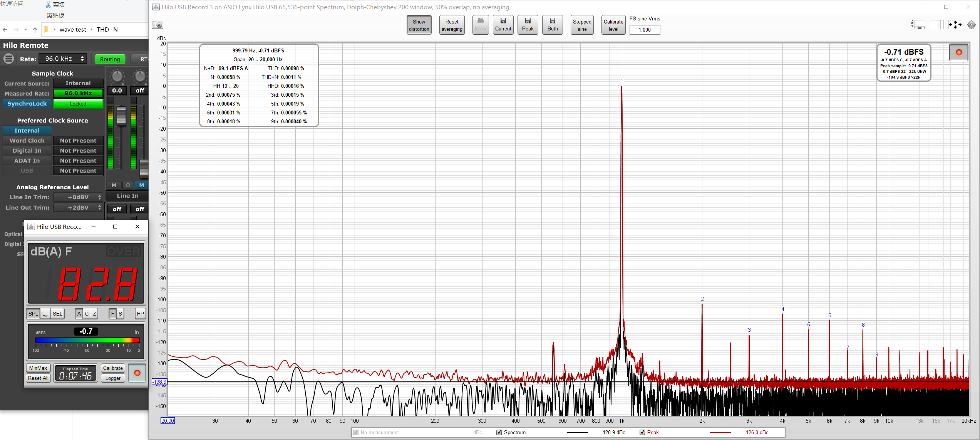Adjust the first channel pan knob
Image resolution: width=980 pixels, height=440 pixels.
click(117, 76)
